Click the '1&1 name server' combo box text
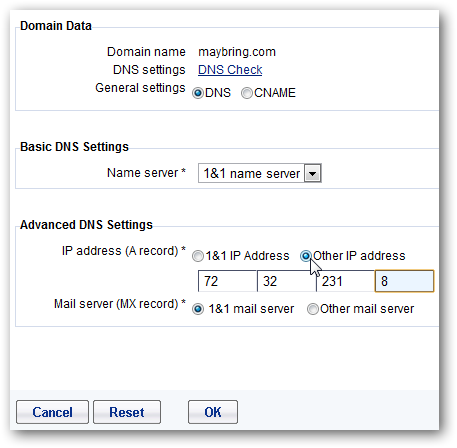 [x=252, y=173]
